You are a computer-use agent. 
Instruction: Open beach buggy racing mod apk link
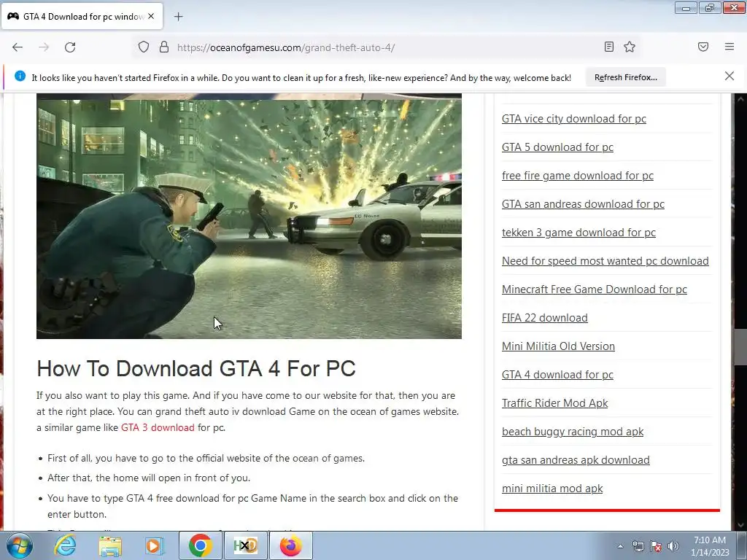pos(572,432)
